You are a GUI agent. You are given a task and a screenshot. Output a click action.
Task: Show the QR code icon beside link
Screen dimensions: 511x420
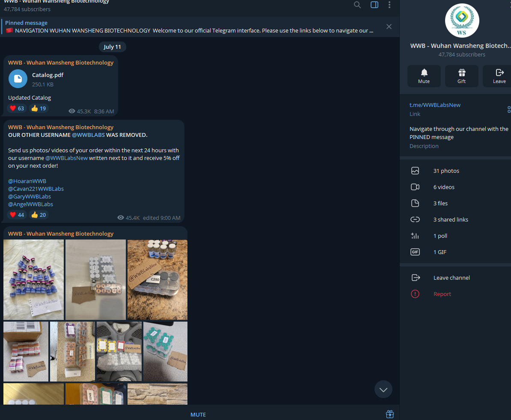pos(508,109)
